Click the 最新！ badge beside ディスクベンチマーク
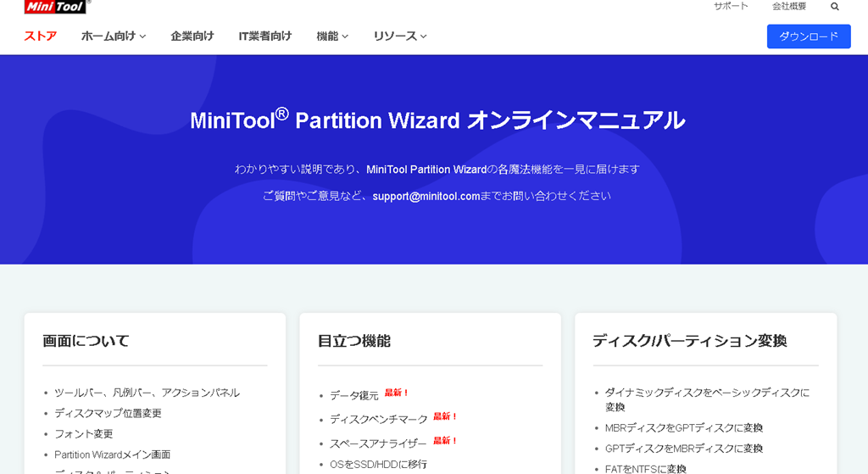Image resolution: width=868 pixels, height=474 pixels. [445, 415]
